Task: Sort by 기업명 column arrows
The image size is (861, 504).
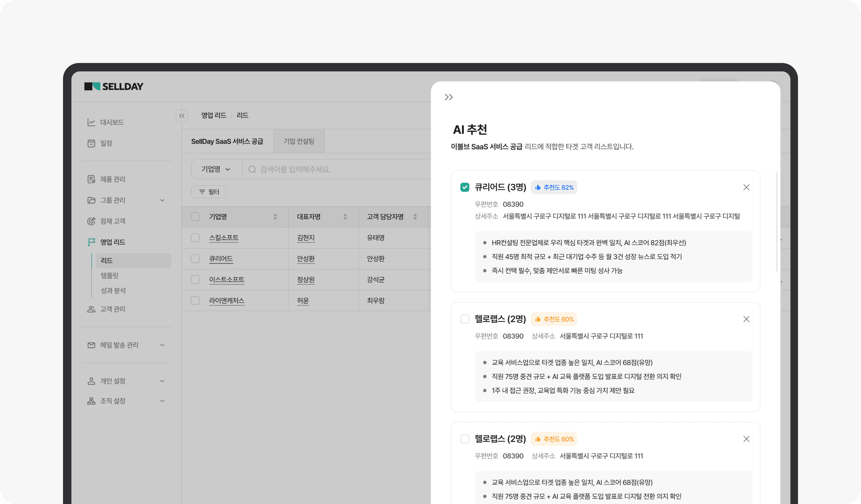Action: 275,217
